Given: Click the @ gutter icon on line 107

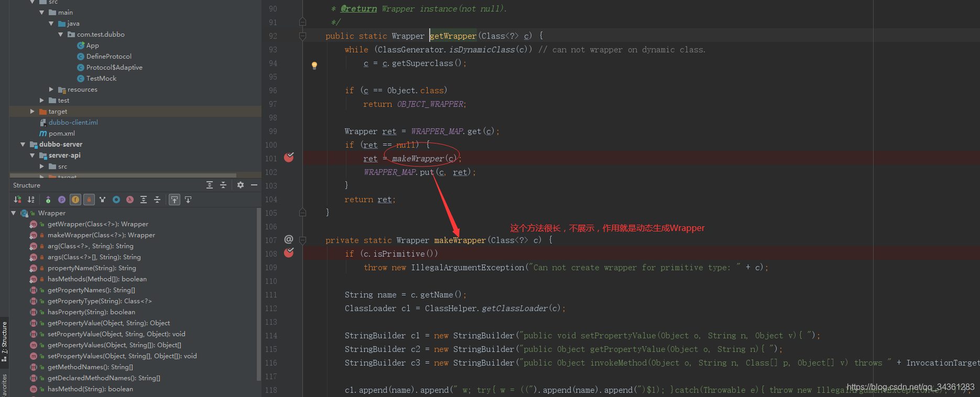Looking at the screenshot, I should point(289,239).
